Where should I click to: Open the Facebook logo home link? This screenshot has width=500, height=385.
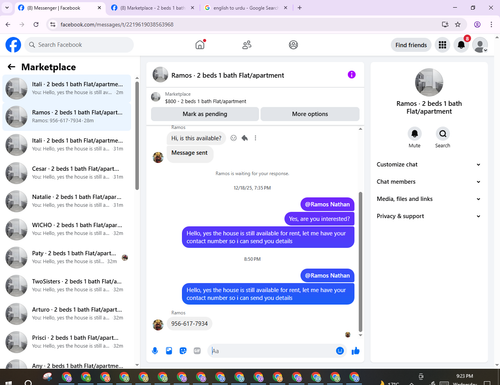point(13,45)
